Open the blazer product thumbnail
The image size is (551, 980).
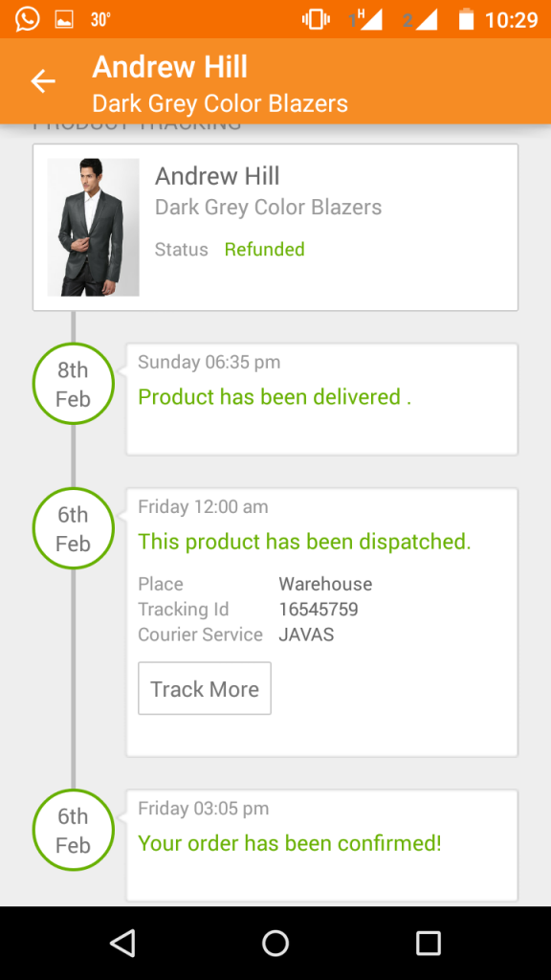coord(93,227)
